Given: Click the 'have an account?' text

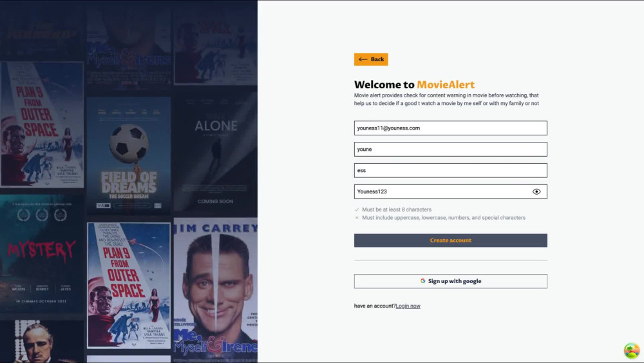Looking at the screenshot, I should pos(375,306).
